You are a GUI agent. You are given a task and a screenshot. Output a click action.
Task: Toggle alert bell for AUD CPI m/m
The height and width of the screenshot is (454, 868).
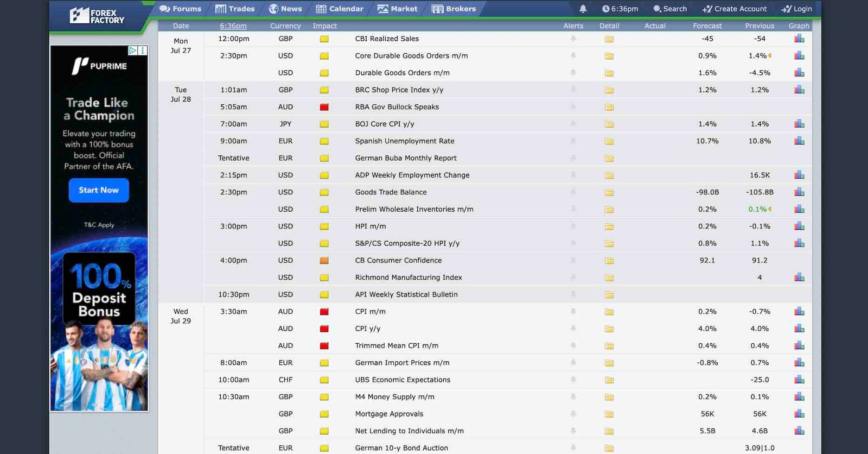[573, 311]
